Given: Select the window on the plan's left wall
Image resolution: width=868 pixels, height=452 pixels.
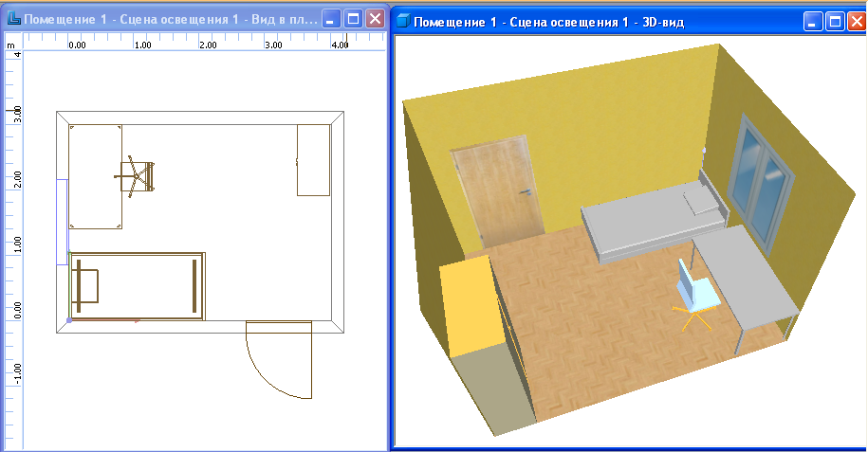Looking at the screenshot, I should click(62, 222).
